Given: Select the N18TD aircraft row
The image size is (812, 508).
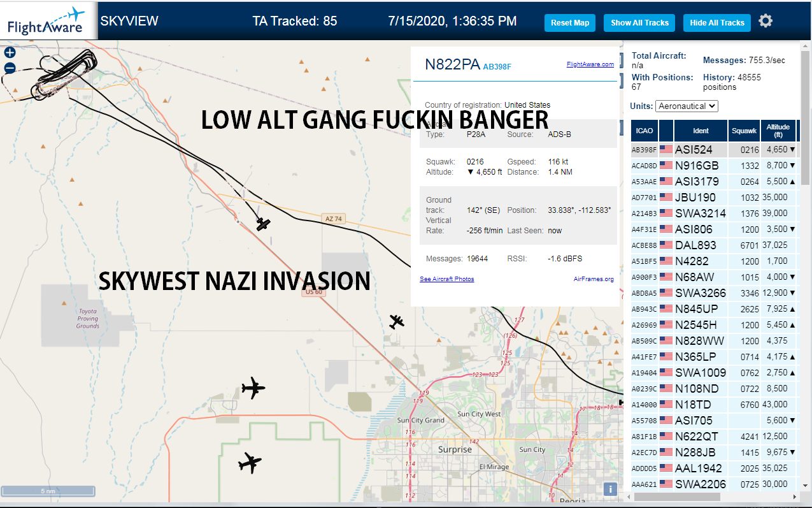Looking at the screenshot, I should (x=714, y=405).
